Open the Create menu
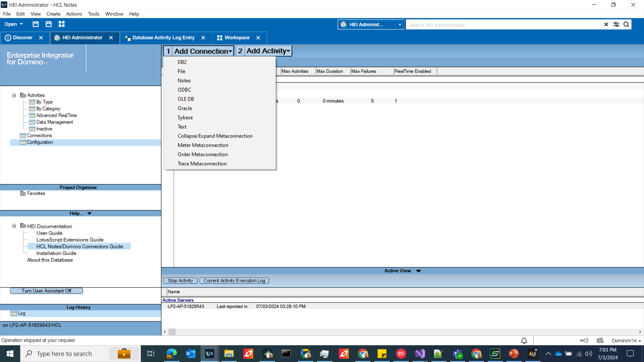 click(53, 14)
